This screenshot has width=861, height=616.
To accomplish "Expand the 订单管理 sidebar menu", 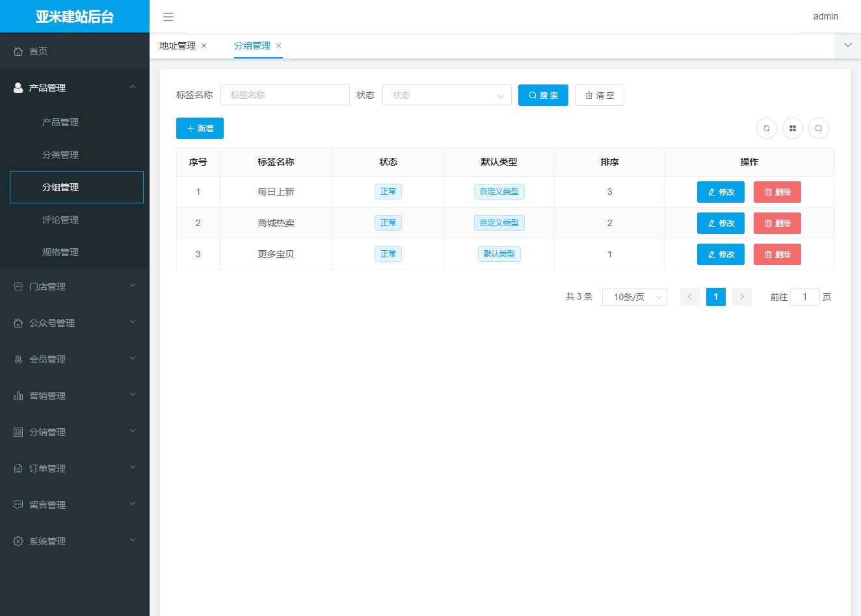I will [x=75, y=468].
